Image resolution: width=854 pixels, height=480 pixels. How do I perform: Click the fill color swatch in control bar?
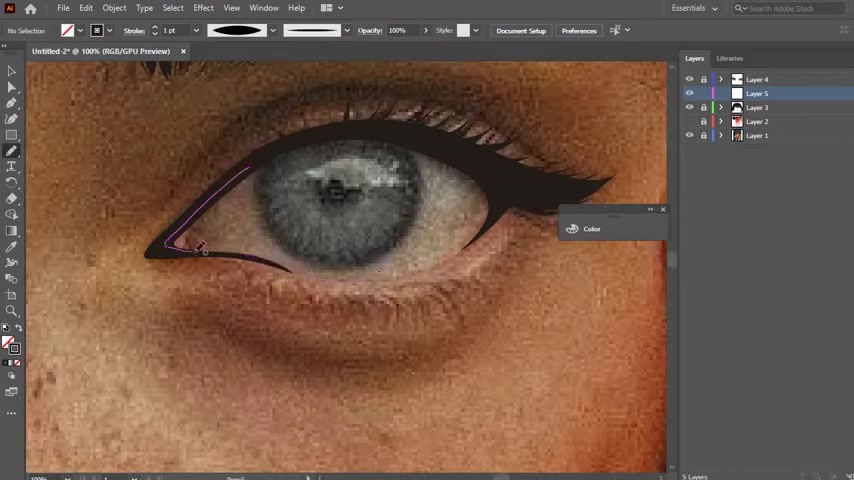tap(68, 31)
